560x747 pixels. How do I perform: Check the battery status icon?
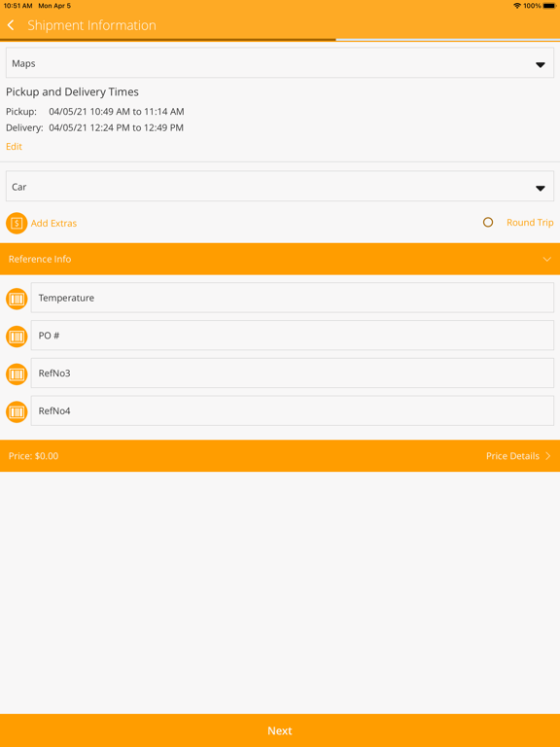click(549, 6)
